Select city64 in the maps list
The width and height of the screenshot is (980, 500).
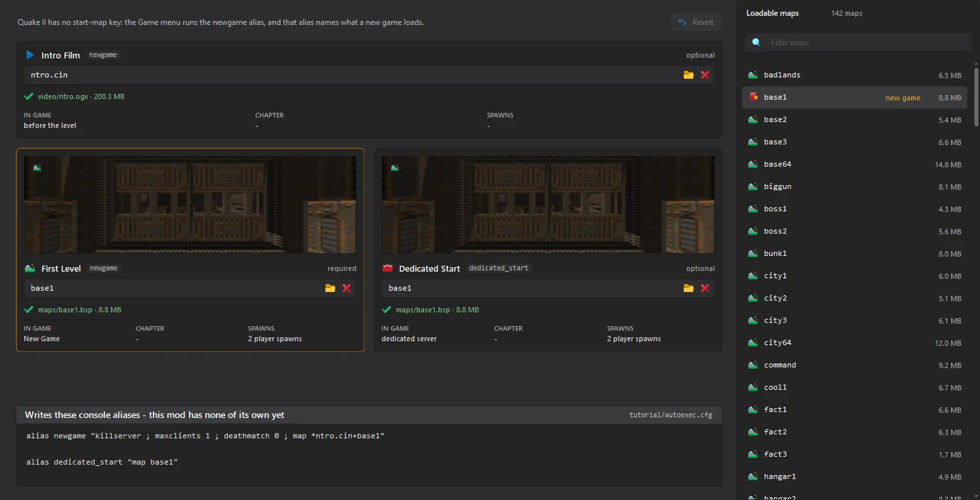(x=855, y=343)
